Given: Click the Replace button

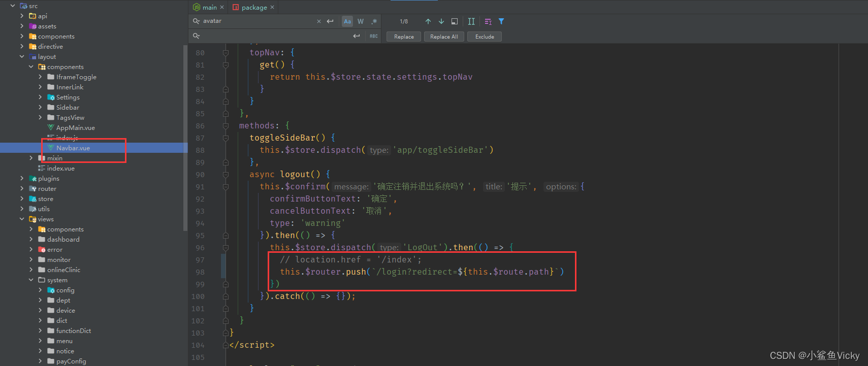Looking at the screenshot, I should coord(404,37).
